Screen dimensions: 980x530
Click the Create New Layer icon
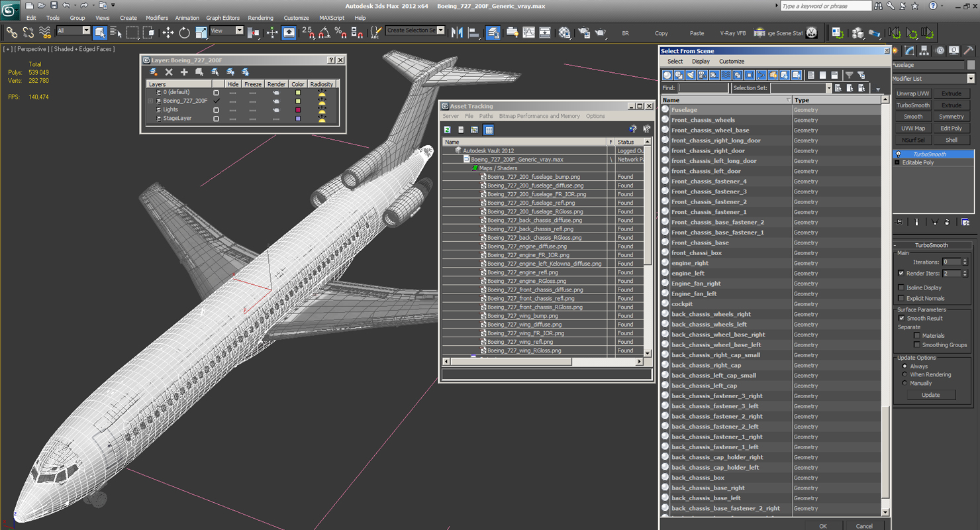point(154,72)
